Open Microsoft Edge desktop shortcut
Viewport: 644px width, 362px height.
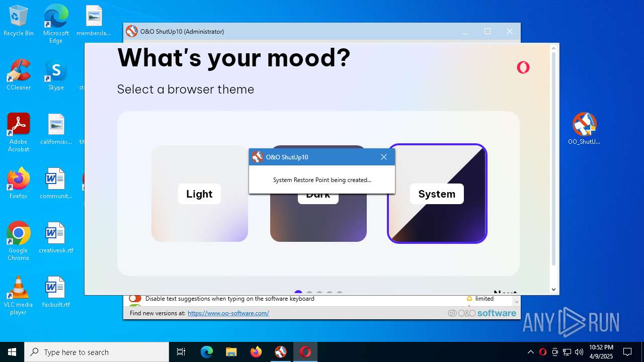pos(56,24)
